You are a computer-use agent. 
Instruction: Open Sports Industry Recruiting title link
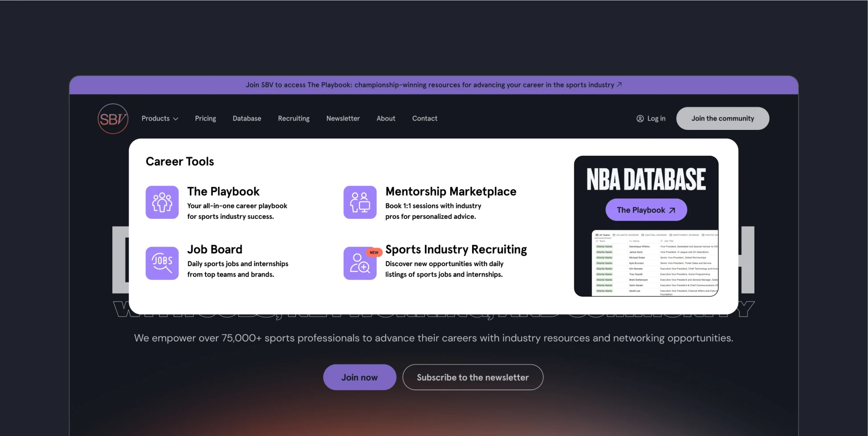pyautogui.click(x=456, y=250)
